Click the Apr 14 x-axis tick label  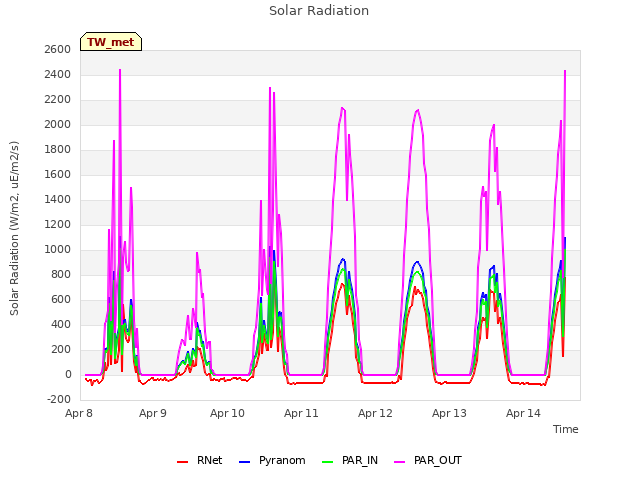point(523,413)
